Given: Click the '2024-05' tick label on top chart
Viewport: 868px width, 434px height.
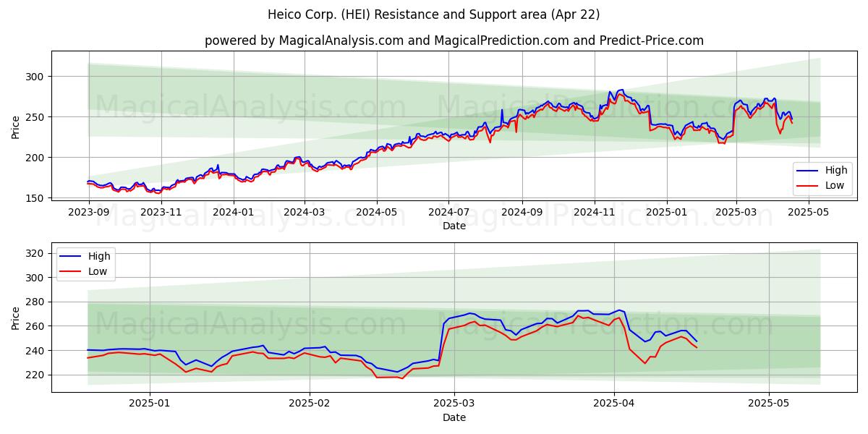Looking at the screenshot, I should (376, 213).
